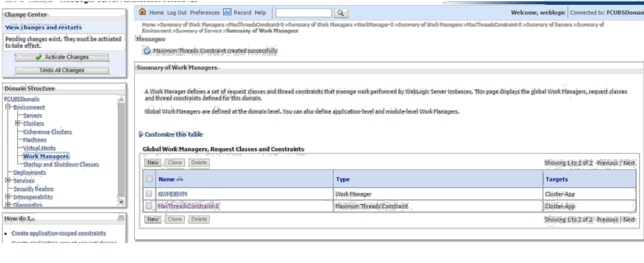This screenshot has height=263, width=644.
Task: Click the Home breadcrumb link
Action: pyautogui.click(x=149, y=25)
